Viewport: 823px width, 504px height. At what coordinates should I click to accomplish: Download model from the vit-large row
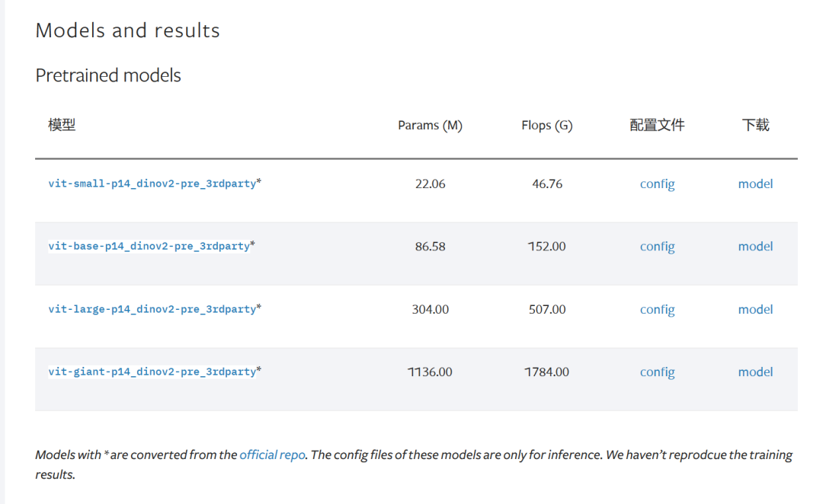tap(755, 309)
